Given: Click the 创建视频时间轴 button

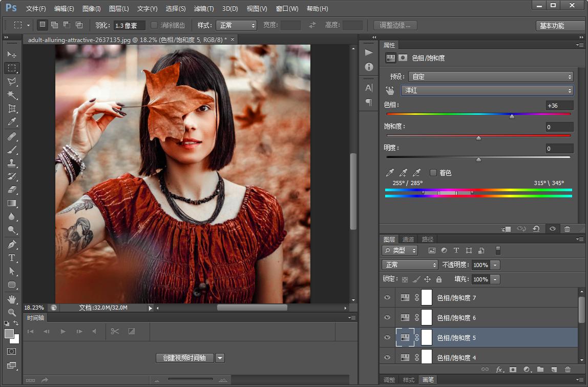Looking at the screenshot, I should pos(185,358).
